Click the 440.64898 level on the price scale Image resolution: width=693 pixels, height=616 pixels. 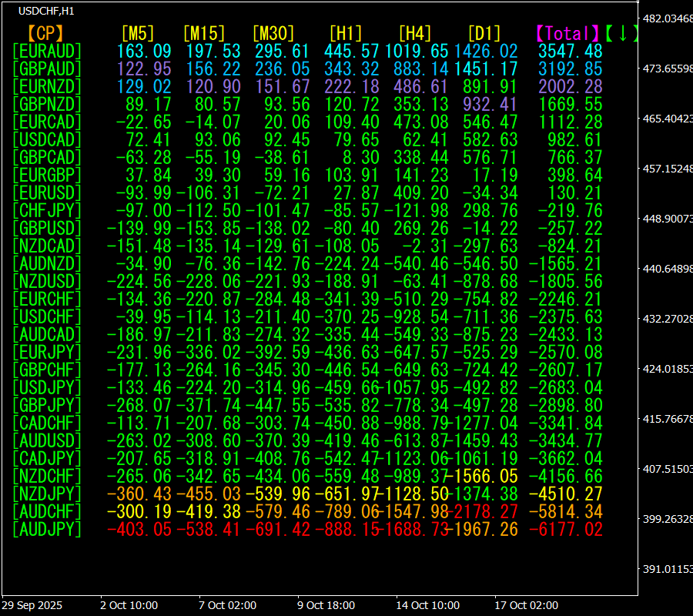[x=668, y=269]
